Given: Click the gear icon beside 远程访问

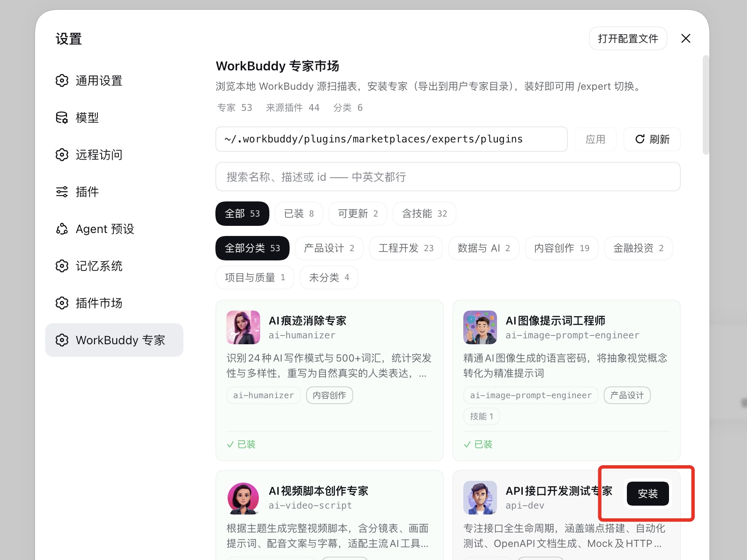Looking at the screenshot, I should pyautogui.click(x=62, y=155).
